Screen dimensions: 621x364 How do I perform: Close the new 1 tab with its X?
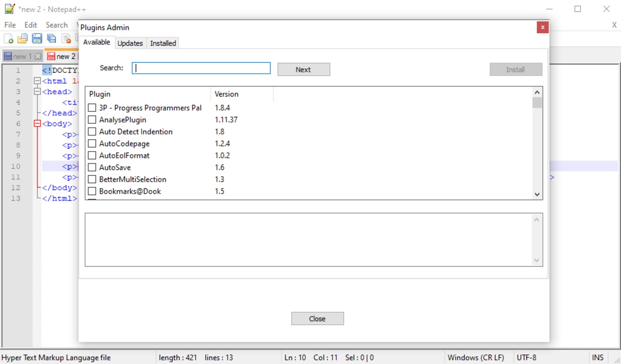tap(38, 56)
